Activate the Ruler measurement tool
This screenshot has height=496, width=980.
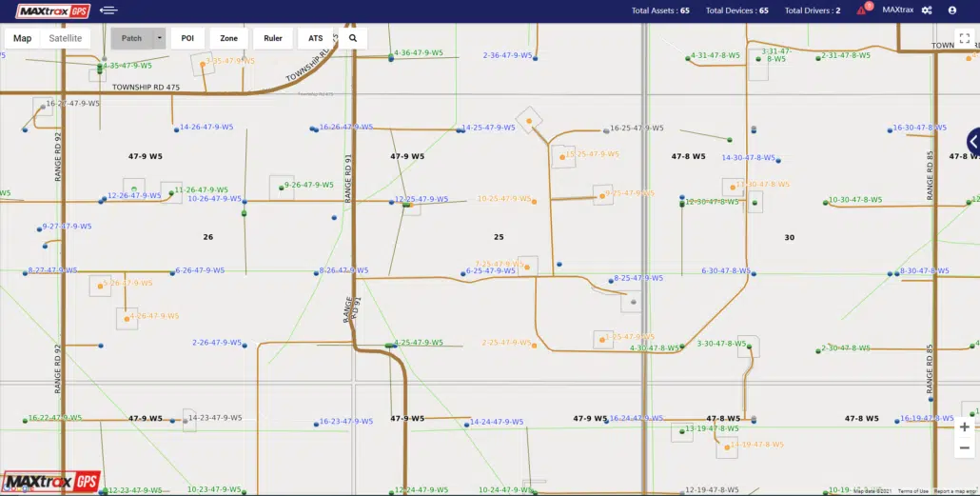273,38
